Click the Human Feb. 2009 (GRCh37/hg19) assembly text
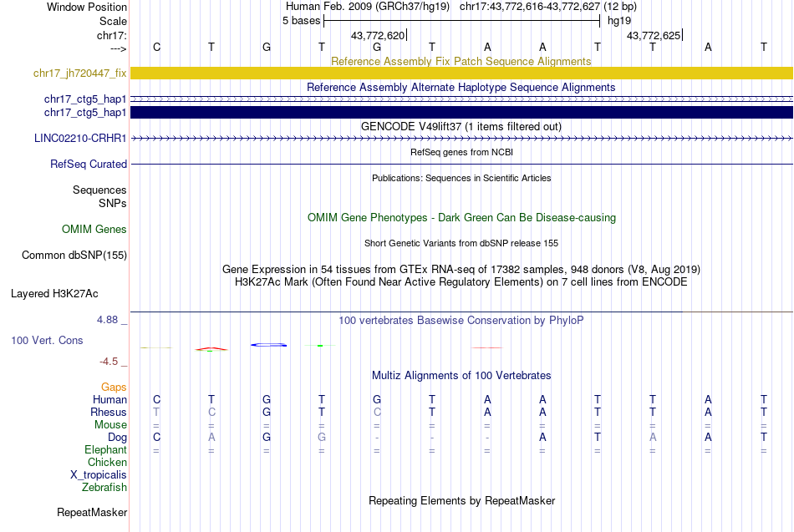The width and height of the screenshot is (794, 532). click(368, 7)
